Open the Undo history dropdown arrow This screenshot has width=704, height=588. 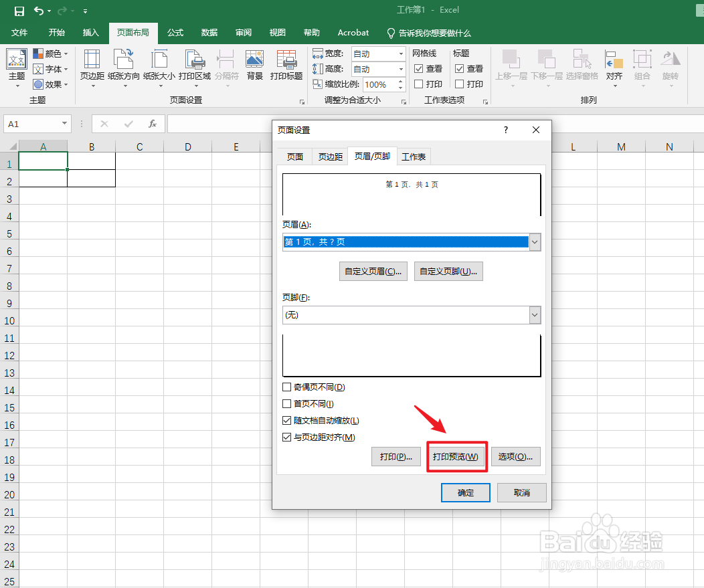50,11
